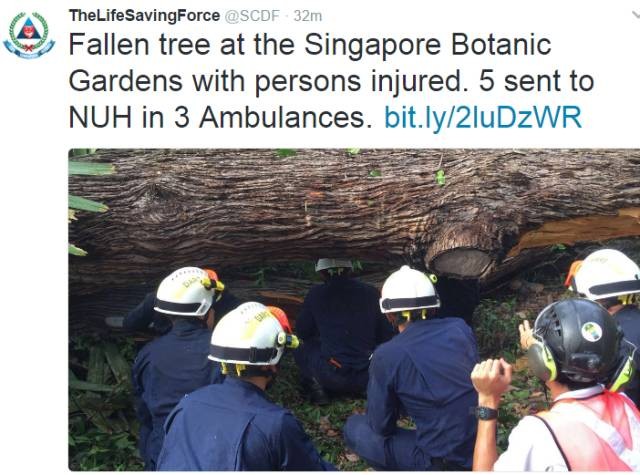Click the raised fist in the photo
The image size is (640, 475).
pos(491,377)
